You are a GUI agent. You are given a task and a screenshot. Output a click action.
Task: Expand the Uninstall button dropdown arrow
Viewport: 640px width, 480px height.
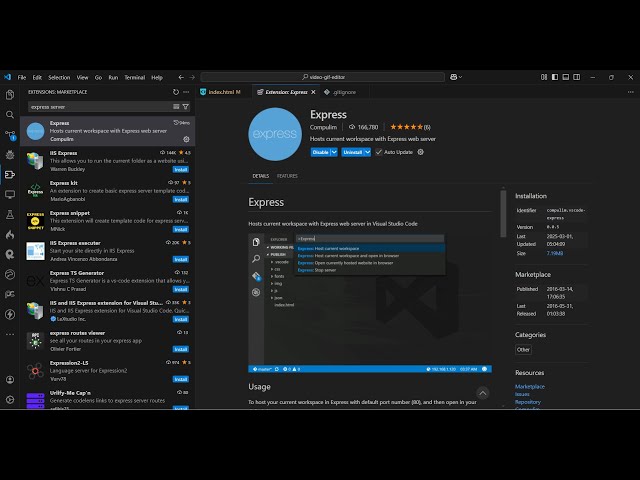pos(367,152)
